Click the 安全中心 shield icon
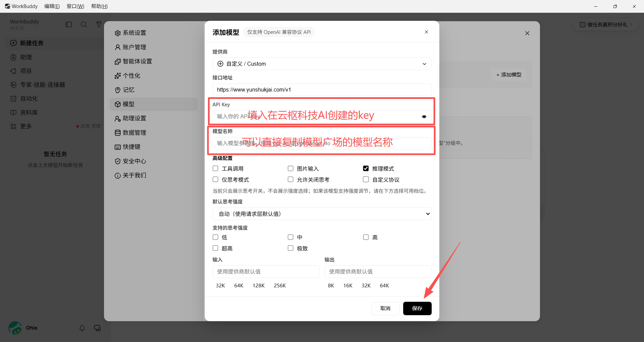This screenshot has width=644, height=342. click(x=118, y=161)
